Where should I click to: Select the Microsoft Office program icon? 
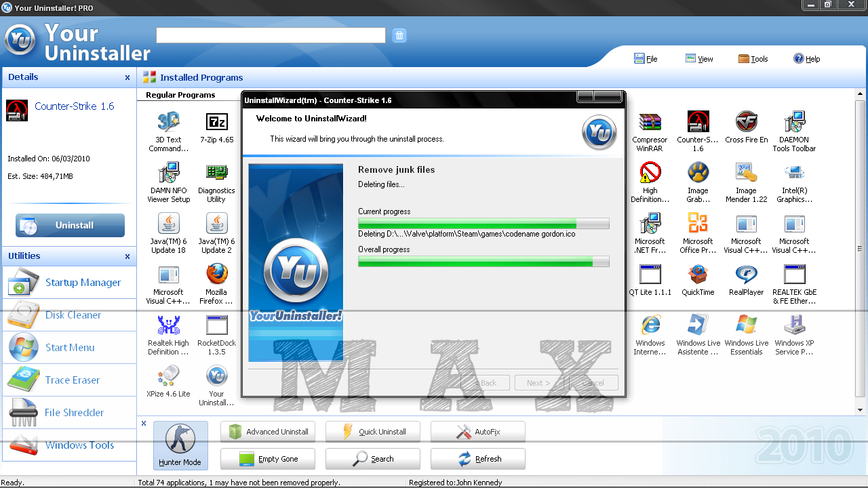[x=698, y=224]
